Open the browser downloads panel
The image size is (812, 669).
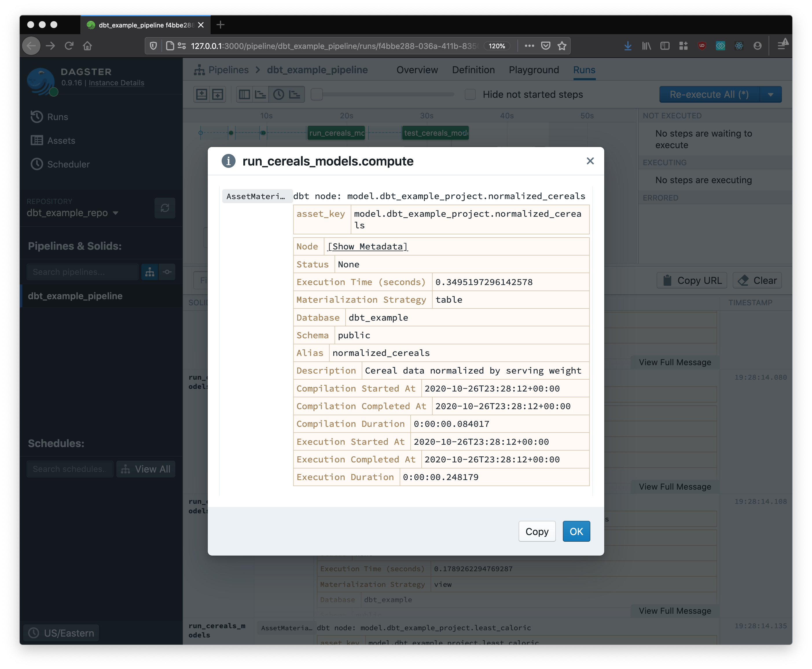[627, 46]
